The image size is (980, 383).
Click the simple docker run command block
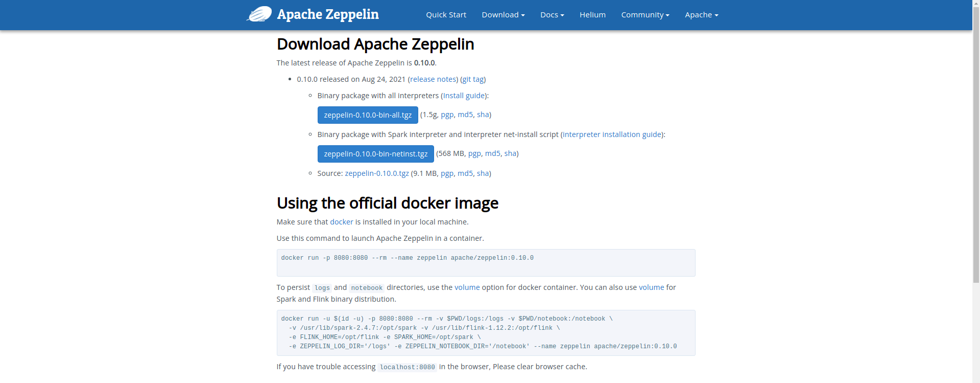click(486, 263)
